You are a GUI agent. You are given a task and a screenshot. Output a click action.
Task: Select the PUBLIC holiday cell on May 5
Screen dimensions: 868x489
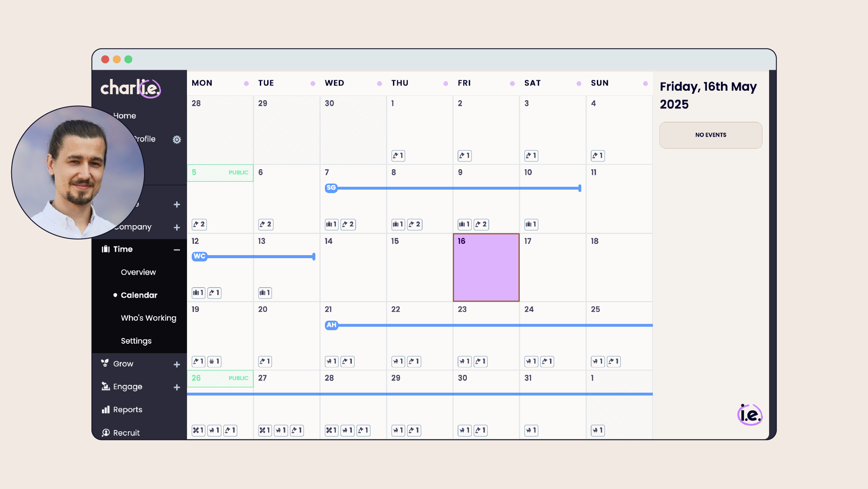219,172
